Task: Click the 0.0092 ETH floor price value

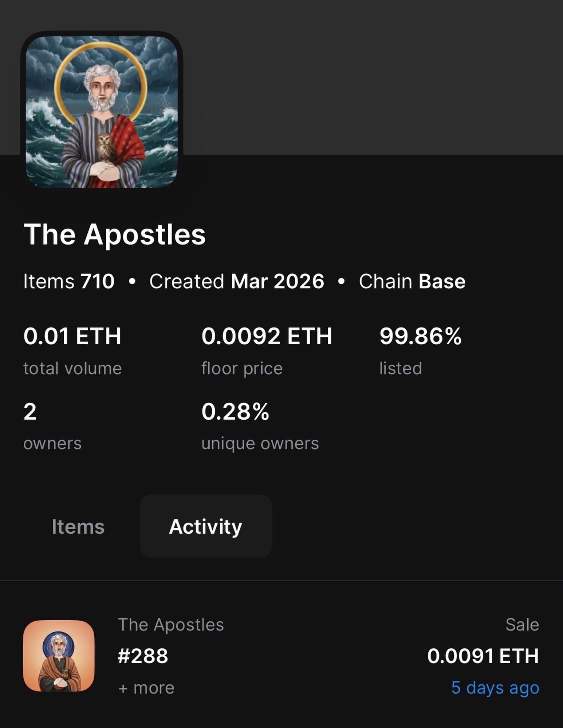Action: click(267, 336)
